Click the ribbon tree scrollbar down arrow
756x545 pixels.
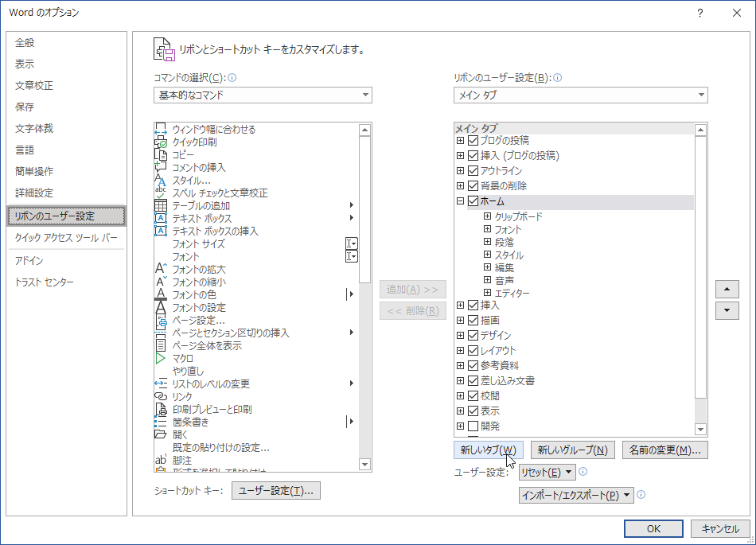point(700,430)
